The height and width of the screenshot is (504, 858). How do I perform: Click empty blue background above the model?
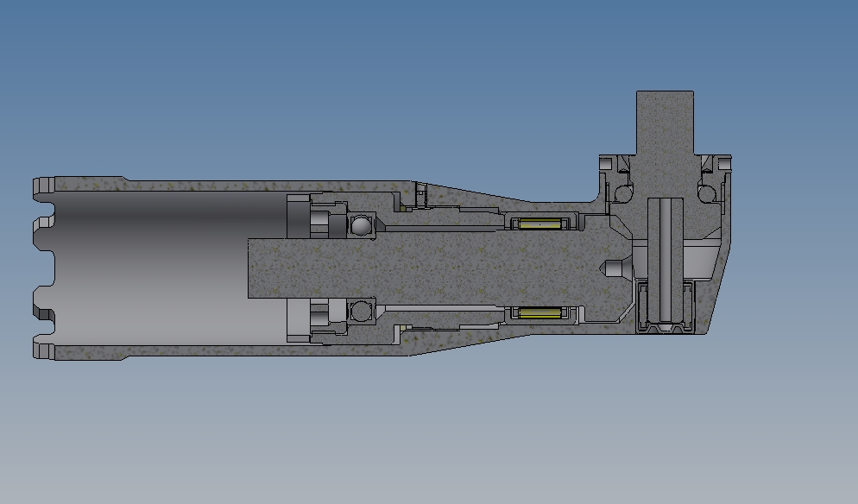[345, 69]
